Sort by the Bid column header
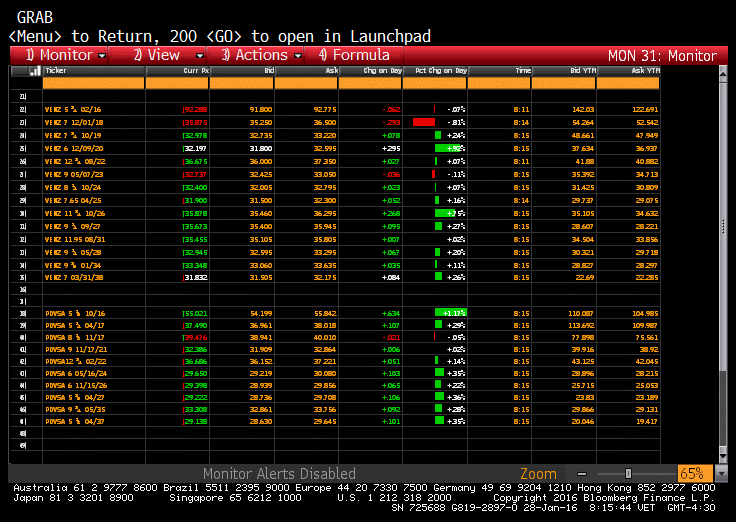The image size is (736, 522). tap(242, 71)
